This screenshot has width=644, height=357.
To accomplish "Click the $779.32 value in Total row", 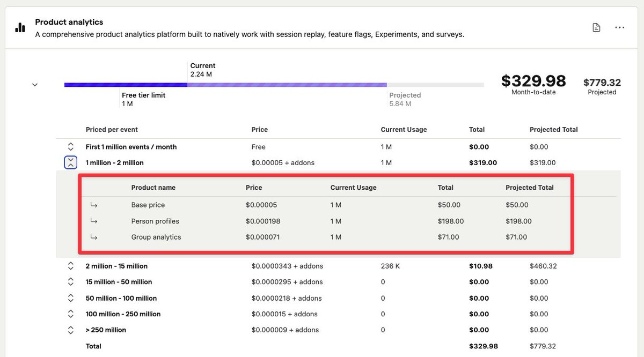I will (x=543, y=346).
